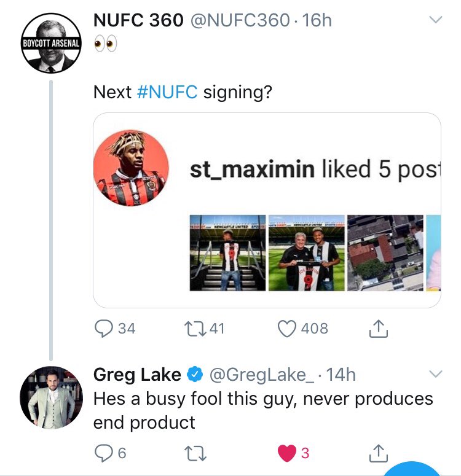Open the @NUFC360 handle

click(x=240, y=20)
